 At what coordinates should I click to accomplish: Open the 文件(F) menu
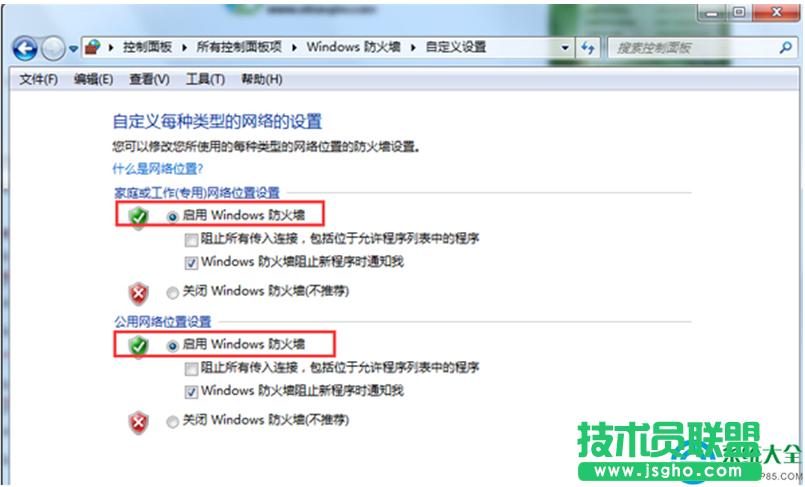pyautogui.click(x=39, y=79)
